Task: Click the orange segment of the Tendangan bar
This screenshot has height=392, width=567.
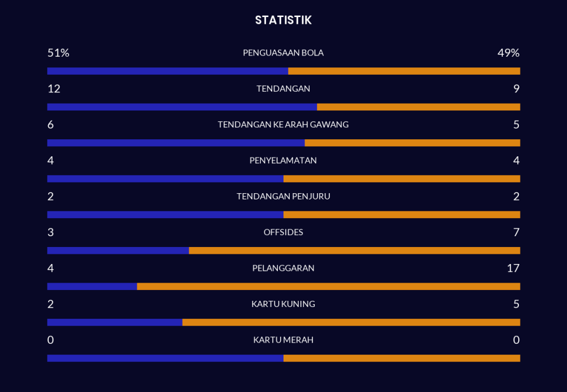Action: (418, 107)
